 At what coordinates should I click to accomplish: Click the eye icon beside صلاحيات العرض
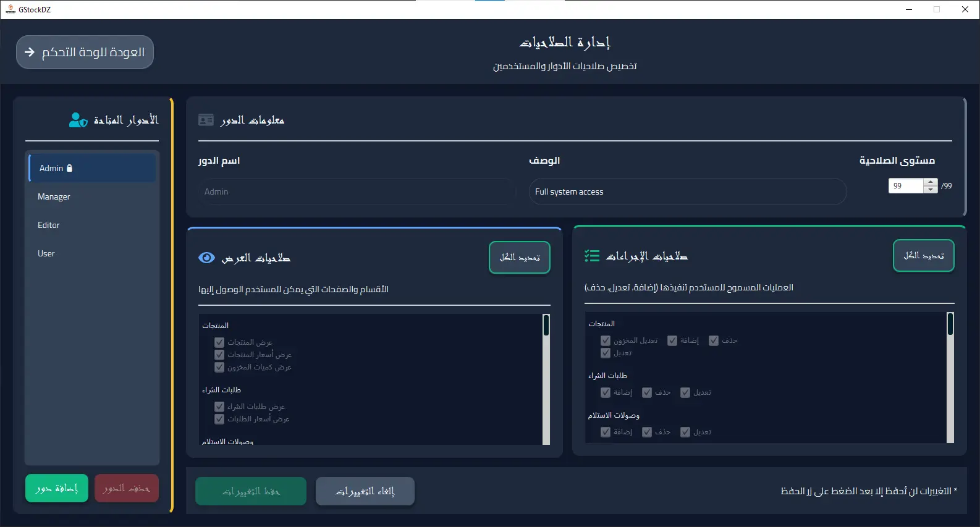tap(206, 258)
